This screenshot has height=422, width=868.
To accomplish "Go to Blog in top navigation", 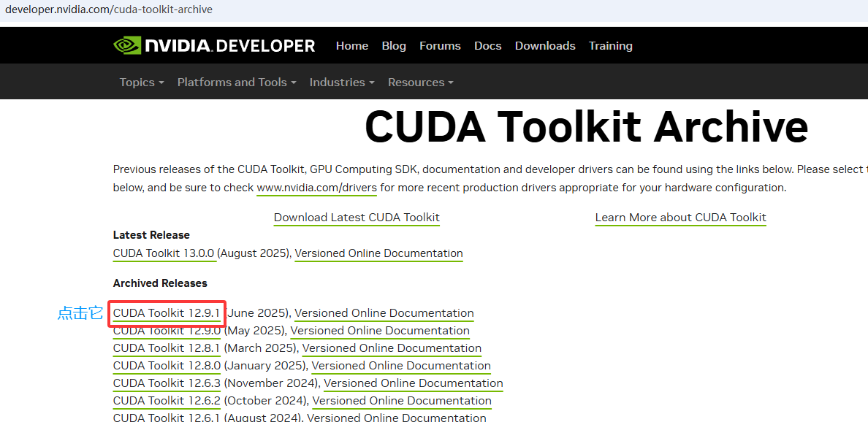I will [x=394, y=46].
